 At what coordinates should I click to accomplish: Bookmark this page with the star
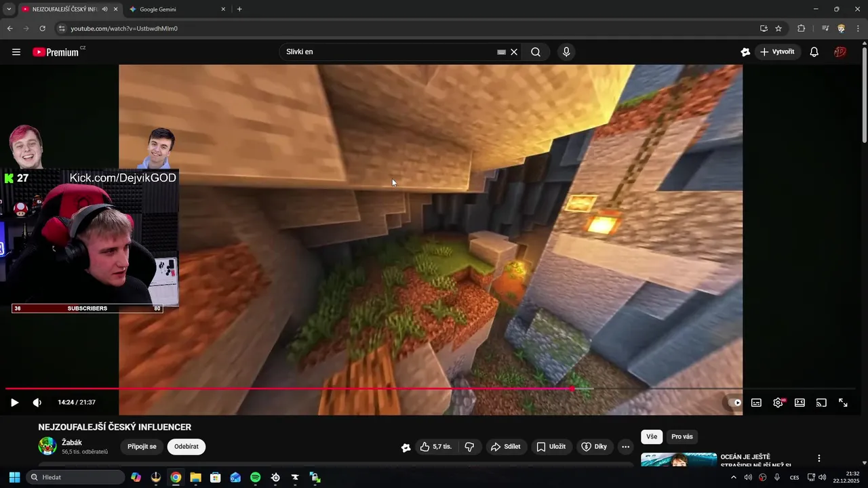778,28
